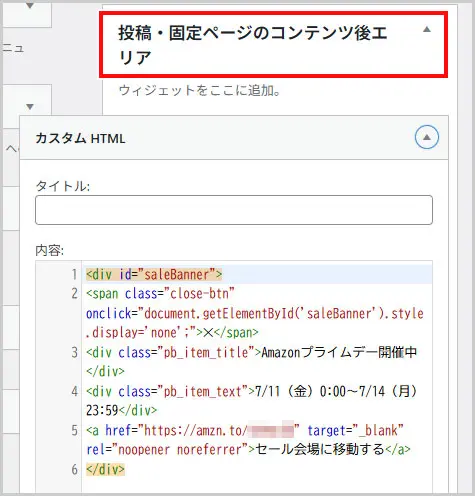
Task: Click the Amazonプライムデー開催中 code line
Action: (x=252, y=353)
